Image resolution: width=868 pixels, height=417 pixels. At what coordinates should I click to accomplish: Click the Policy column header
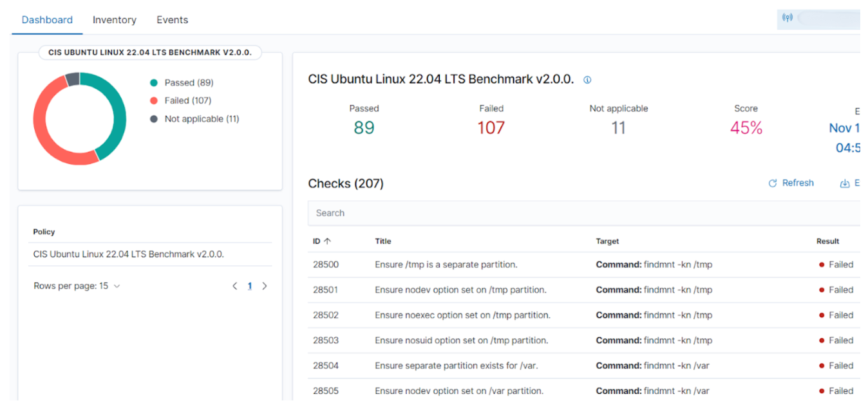44,232
